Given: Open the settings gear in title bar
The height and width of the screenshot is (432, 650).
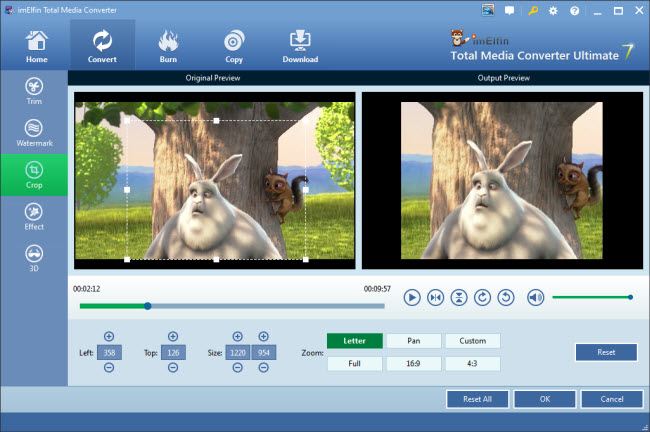Looking at the screenshot, I should tap(553, 11).
